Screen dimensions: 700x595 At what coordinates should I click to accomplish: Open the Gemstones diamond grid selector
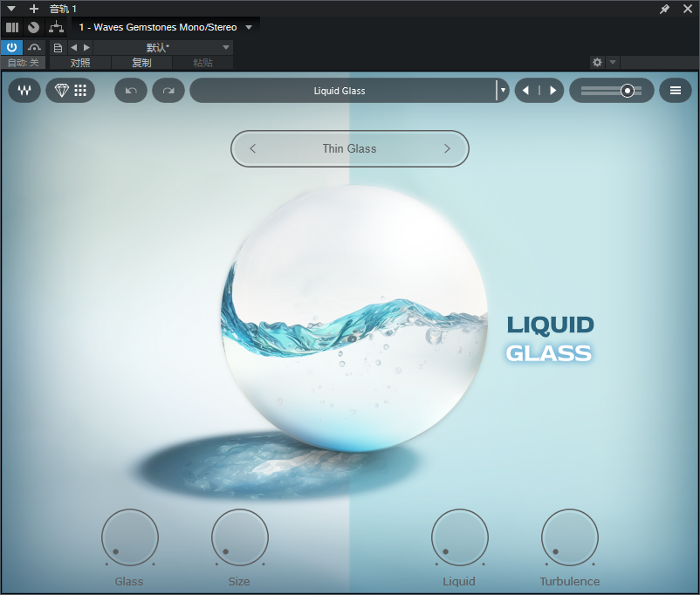coord(70,91)
